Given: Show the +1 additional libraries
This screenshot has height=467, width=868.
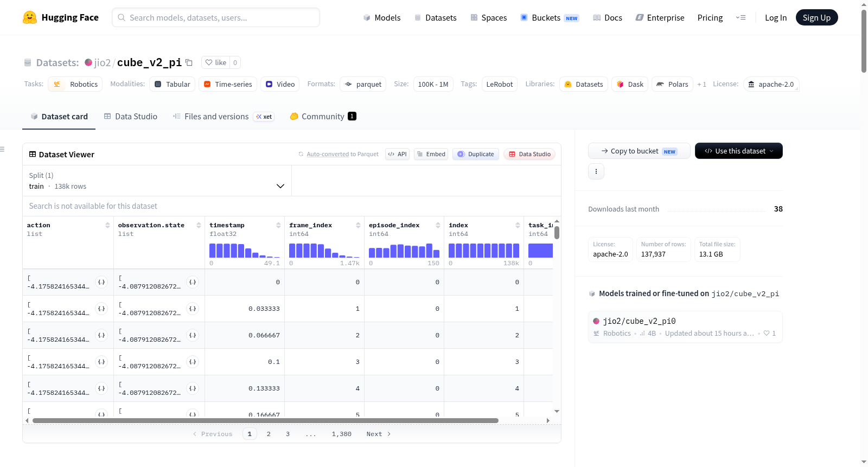Looking at the screenshot, I should tap(701, 85).
